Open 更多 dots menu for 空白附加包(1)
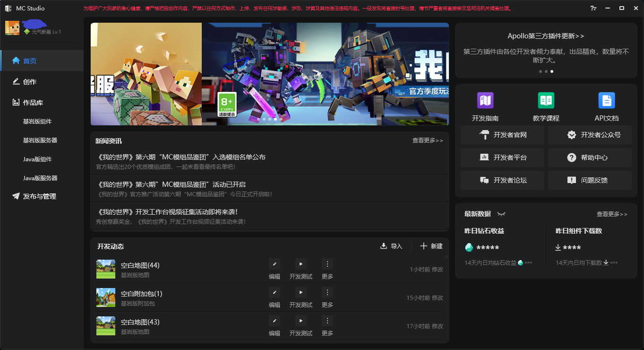This screenshot has width=644, height=350. click(327, 292)
